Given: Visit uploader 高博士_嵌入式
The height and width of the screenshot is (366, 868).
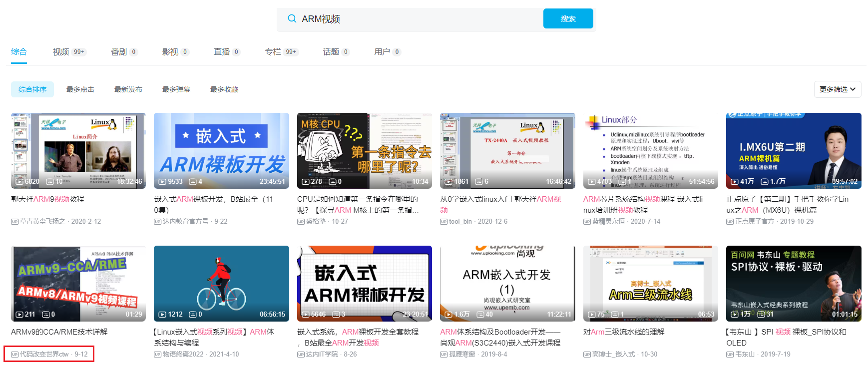Looking at the screenshot, I should (614, 354).
